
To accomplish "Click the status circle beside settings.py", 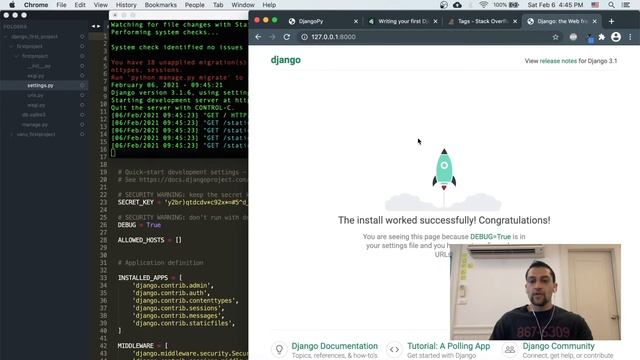I will click(82, 85).
